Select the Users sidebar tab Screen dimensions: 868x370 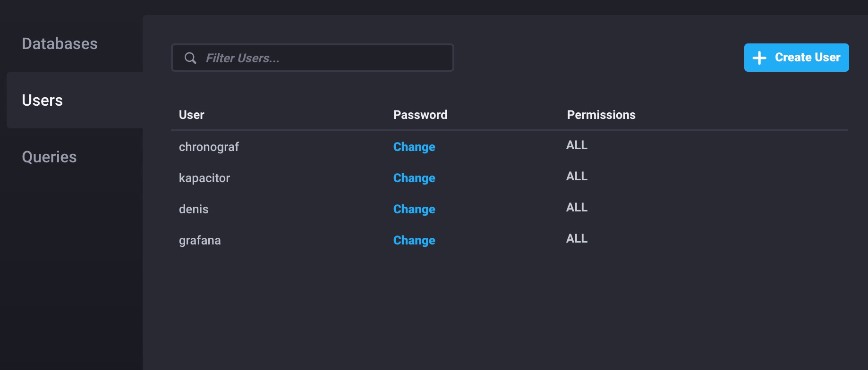coord(75,100)
